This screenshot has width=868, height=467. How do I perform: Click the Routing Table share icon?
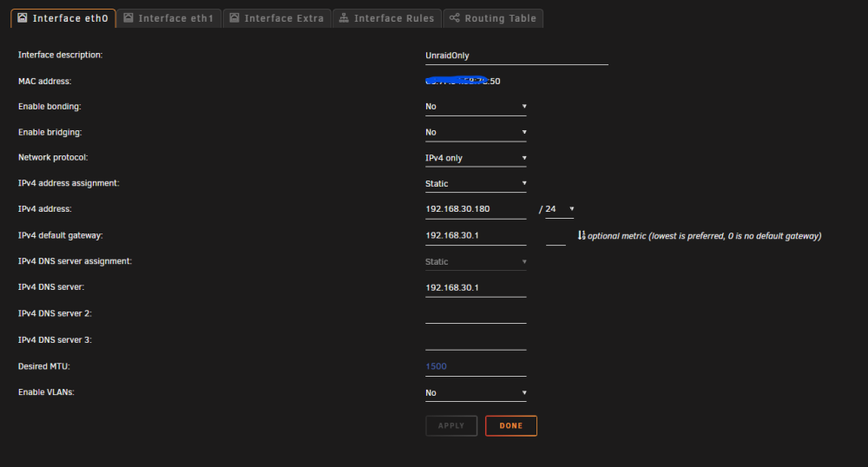coord(455,17)
